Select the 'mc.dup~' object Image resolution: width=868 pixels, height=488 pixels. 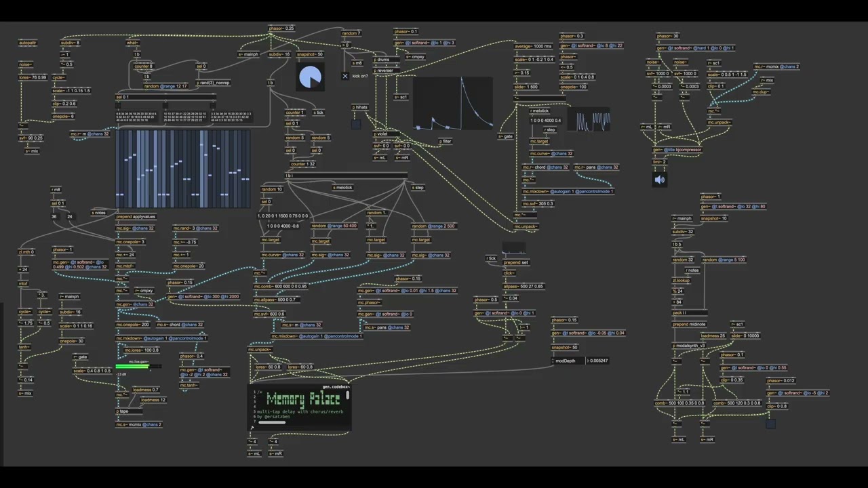point(760,91)
